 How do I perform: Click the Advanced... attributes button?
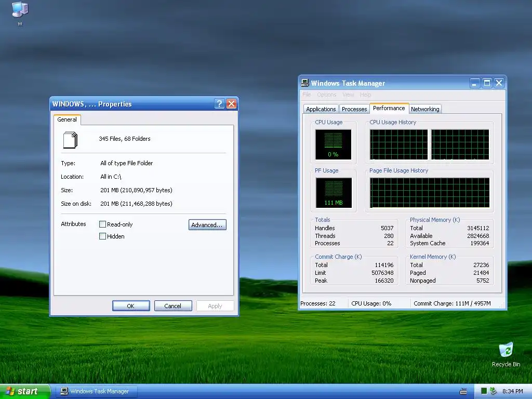click(207, 224)
